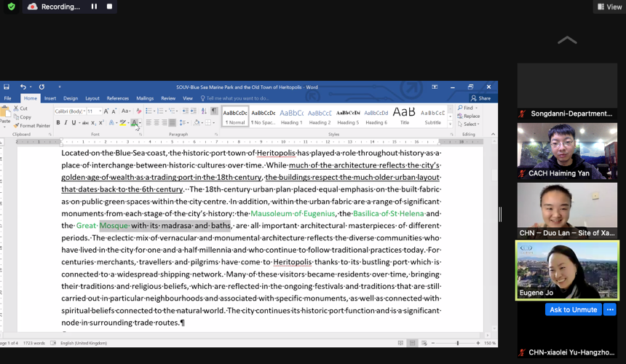Open the font colour dropdown arrow
Viewport: 626px width, 364px height.
pos(140,123)
